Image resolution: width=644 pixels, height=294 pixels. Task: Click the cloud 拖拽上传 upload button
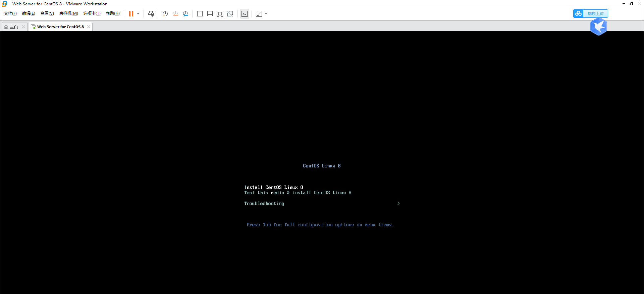(x=591, y=14)
